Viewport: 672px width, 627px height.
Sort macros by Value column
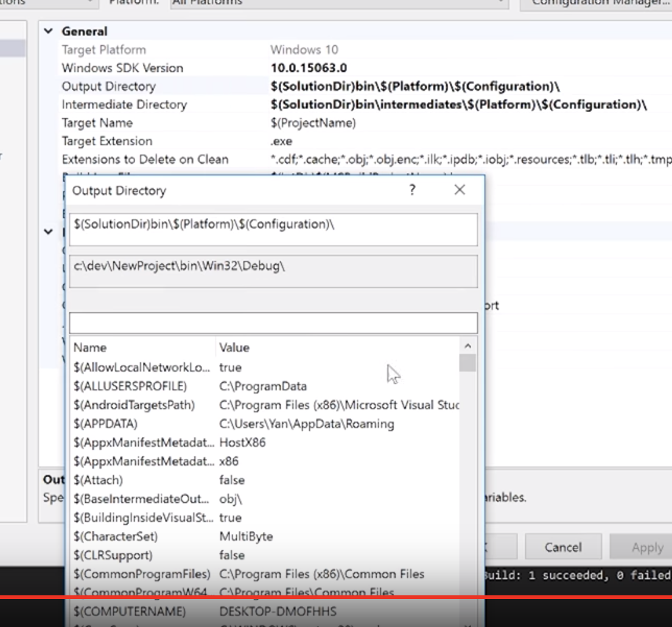338,348
